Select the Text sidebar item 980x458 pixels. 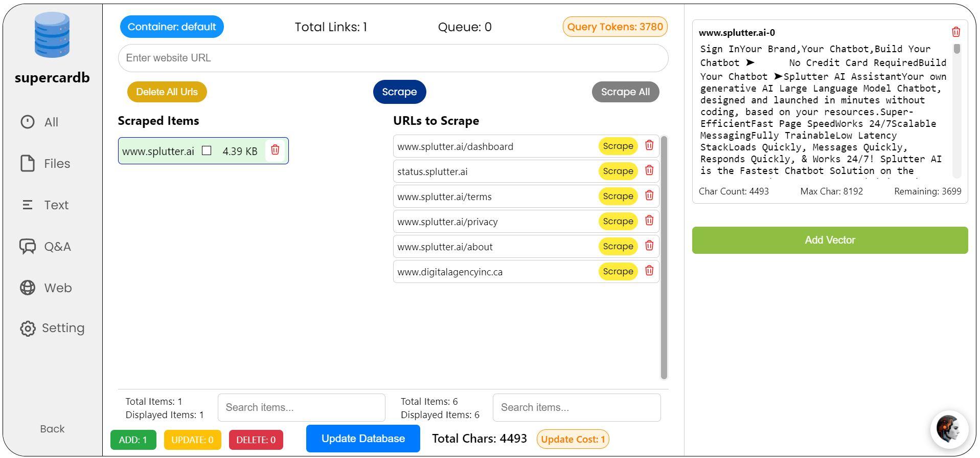point(45,205)
